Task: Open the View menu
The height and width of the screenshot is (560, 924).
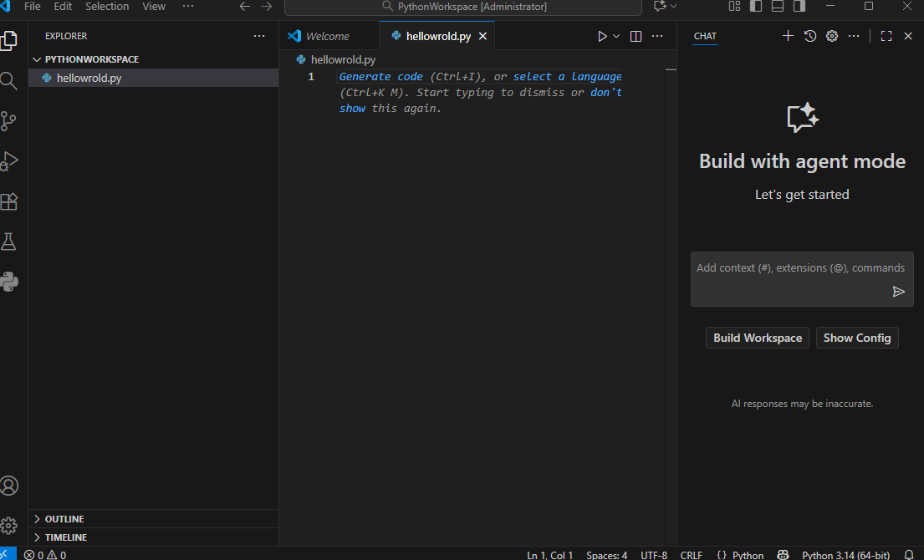Action: point(154,7)
